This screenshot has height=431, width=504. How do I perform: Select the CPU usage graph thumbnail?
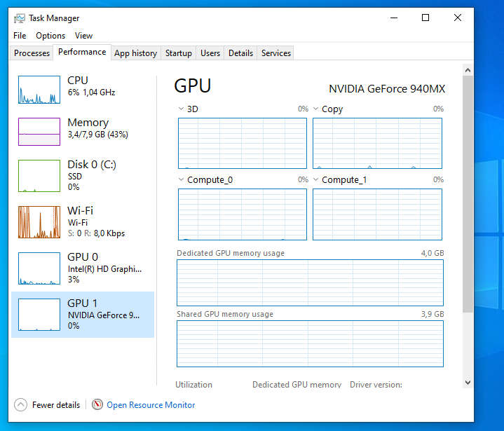(39, 90)
